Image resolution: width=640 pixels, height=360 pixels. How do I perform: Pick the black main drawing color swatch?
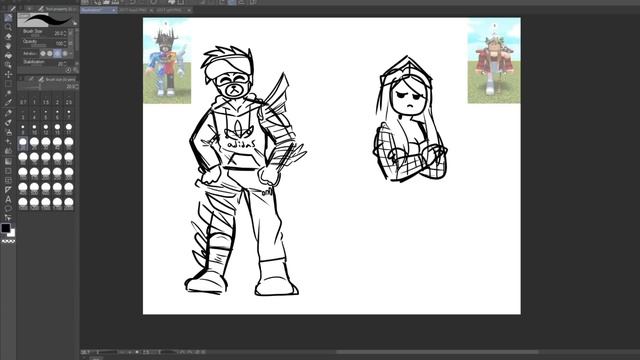6,228
